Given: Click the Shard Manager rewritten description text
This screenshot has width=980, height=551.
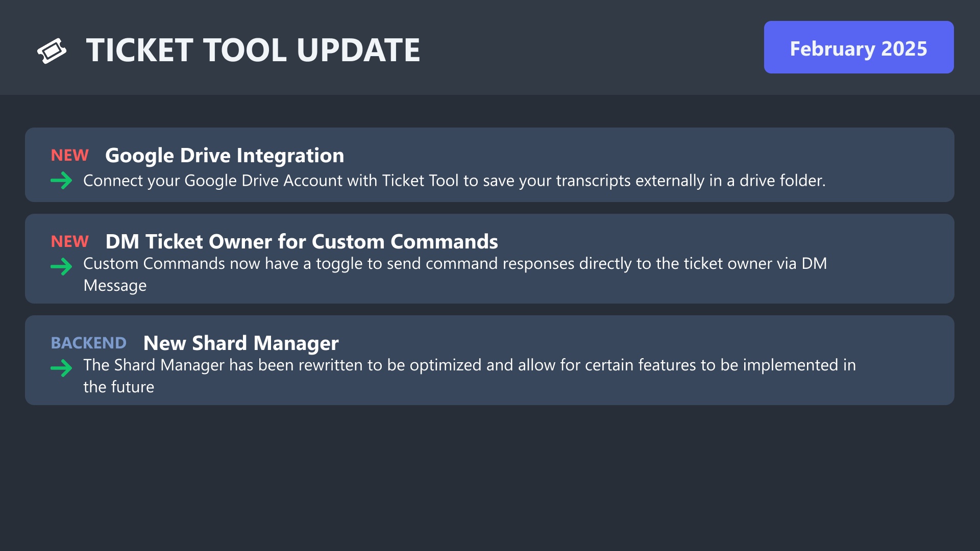Looking at the screenshot, I should pos(470,365).
